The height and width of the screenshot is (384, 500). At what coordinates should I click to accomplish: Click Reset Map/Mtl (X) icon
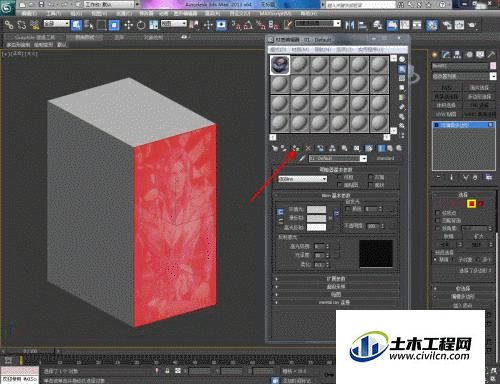(308, 148)
